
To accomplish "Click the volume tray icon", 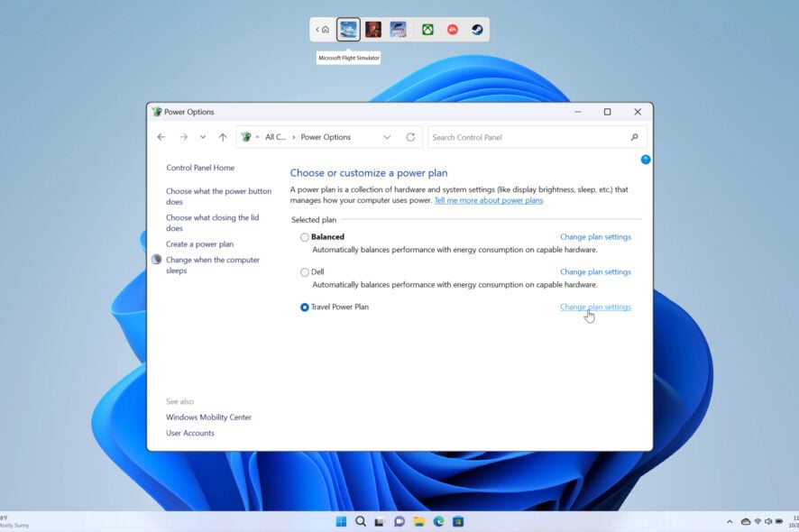I will pyautogui.click(x=768, y=522).
